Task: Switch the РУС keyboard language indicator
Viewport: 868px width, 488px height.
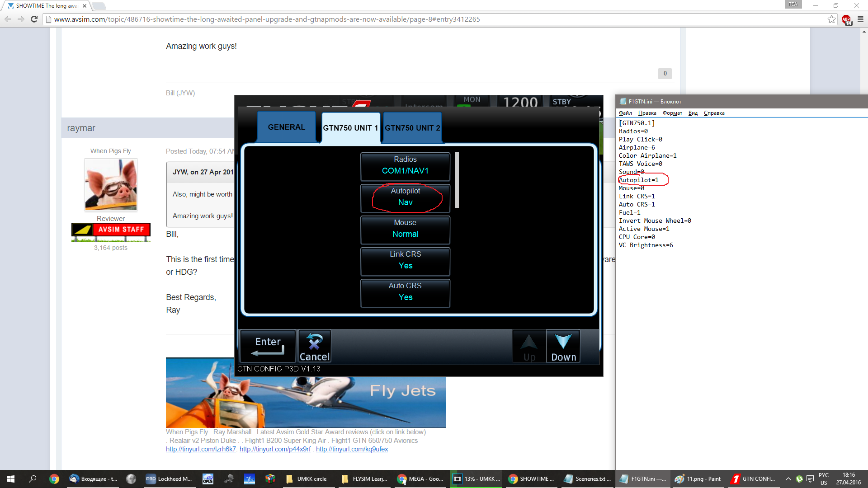Action: (x=824, y=479)
